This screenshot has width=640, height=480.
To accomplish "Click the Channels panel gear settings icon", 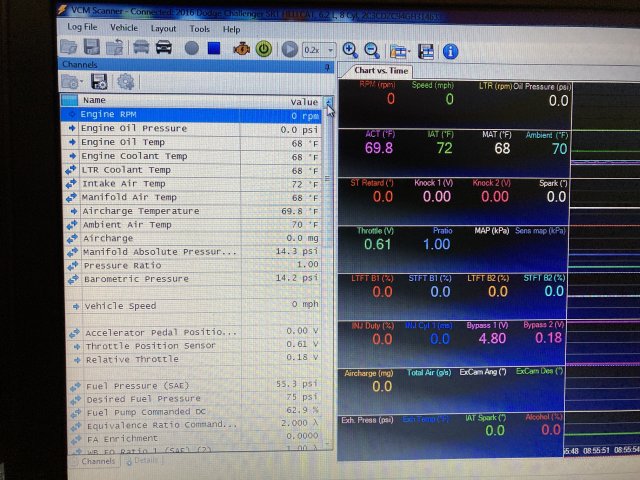I will coord(125,82).
